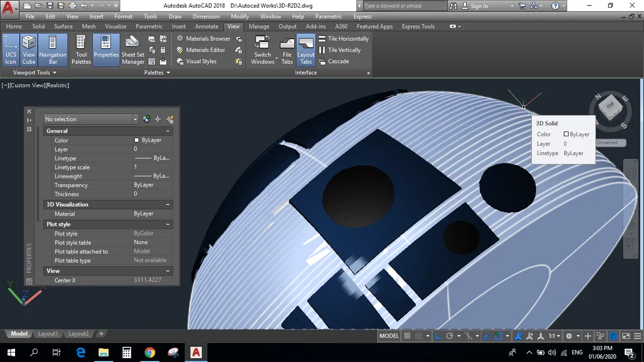Toggle the grid display in status bar
This screenshot has height=362, width=644.
pos(407,336)
